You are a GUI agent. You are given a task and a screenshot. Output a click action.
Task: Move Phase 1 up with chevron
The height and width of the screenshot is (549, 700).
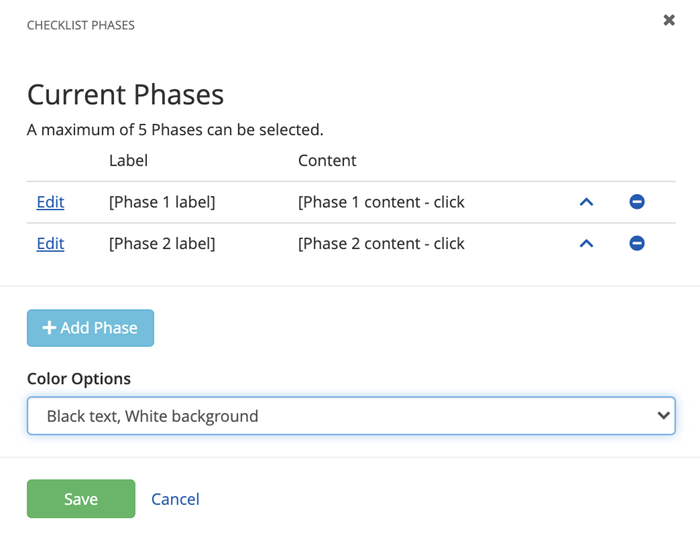(586, 202)
